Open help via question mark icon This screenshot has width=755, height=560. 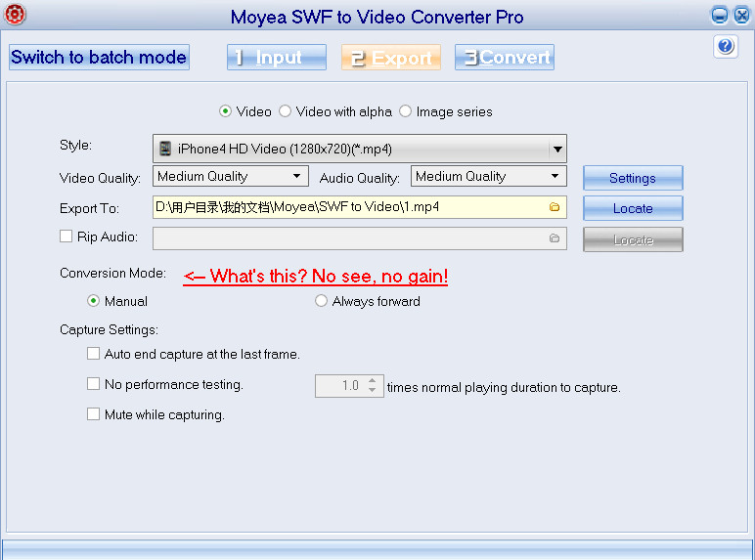point(726,46)
